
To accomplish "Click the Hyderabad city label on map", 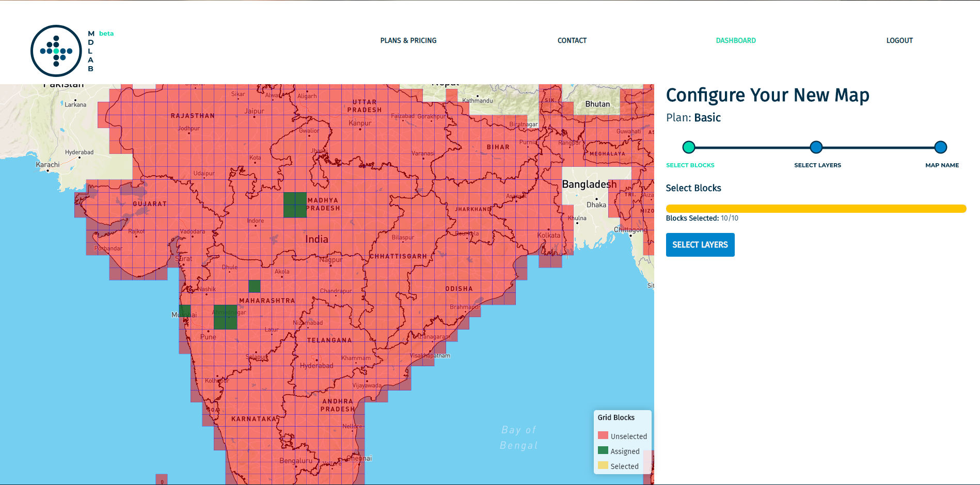I will tap(317, 366).
